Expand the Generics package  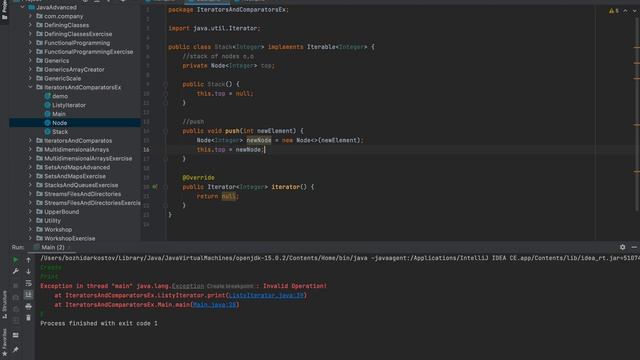[30, 60]
